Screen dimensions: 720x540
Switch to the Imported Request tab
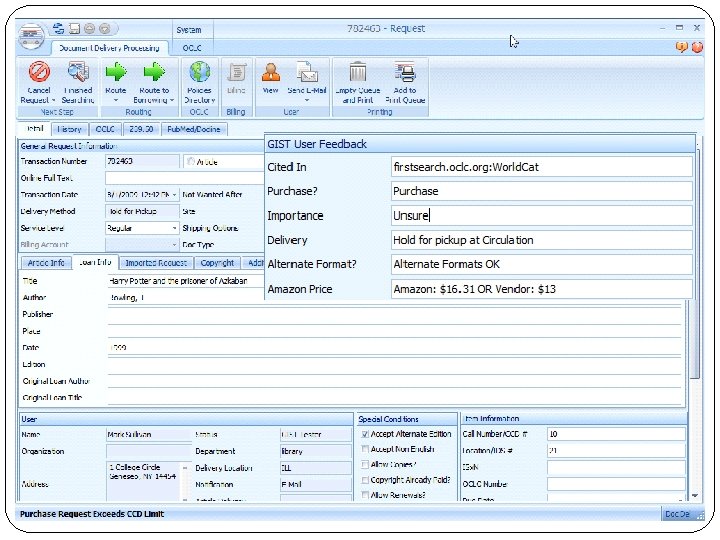tap(156, 263)
